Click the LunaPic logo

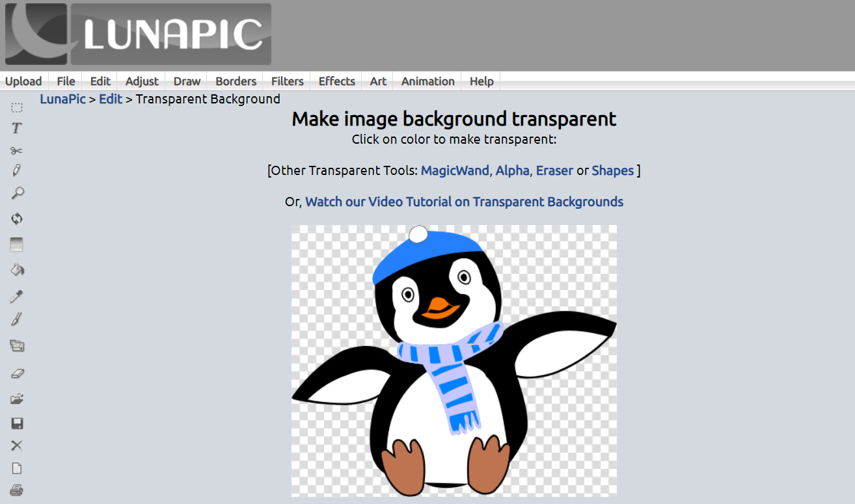pos(138,34)
